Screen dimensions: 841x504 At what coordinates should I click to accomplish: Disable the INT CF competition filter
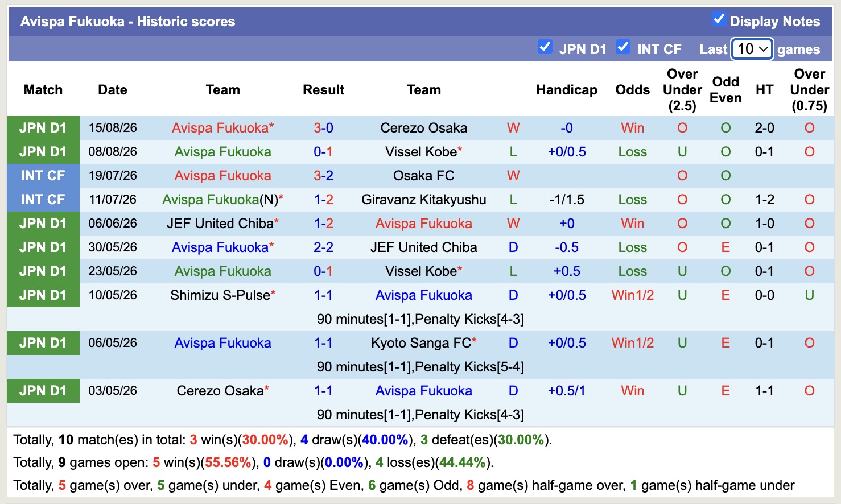(623, 47)
